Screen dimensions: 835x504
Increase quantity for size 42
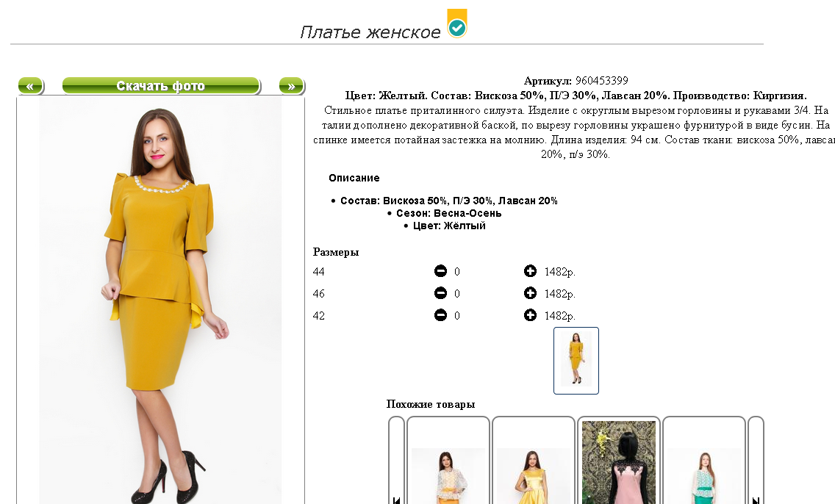click(530, 316)
